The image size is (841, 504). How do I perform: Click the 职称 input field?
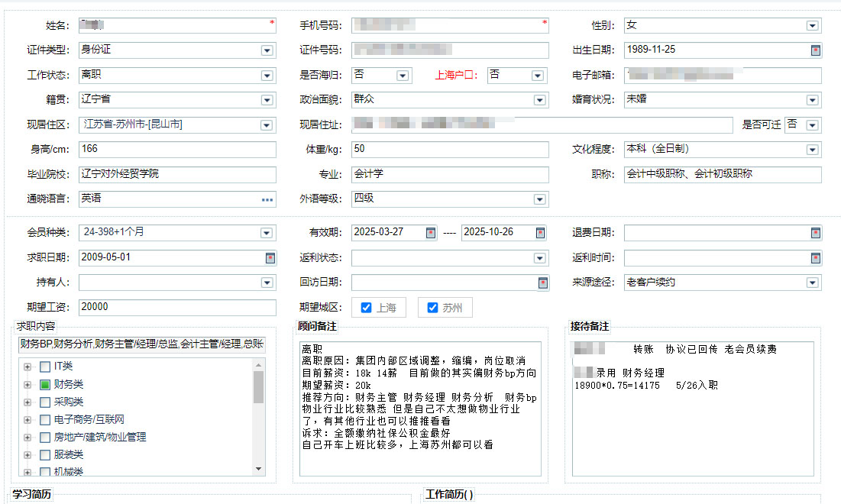coord(723,175)
